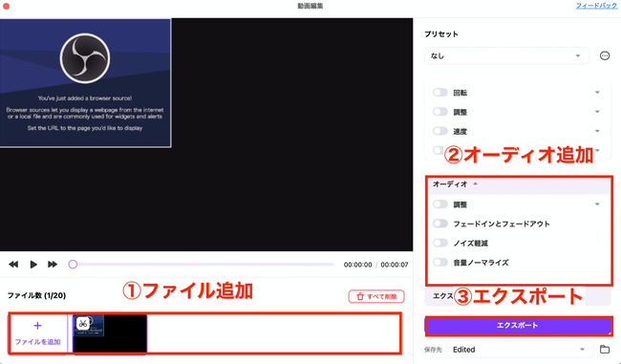Screen dimensions: 621x364
Task: Click the purple エクスポート button
Action: tap(519, 326)
